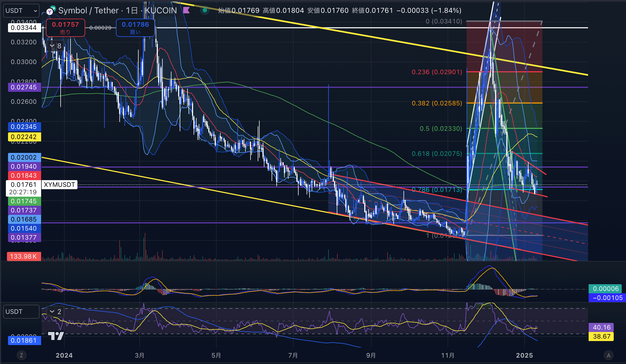Select the Fibonacci 0.5 (0.02330) label
This screenshot has width=626, height=364.
[441, 129]
